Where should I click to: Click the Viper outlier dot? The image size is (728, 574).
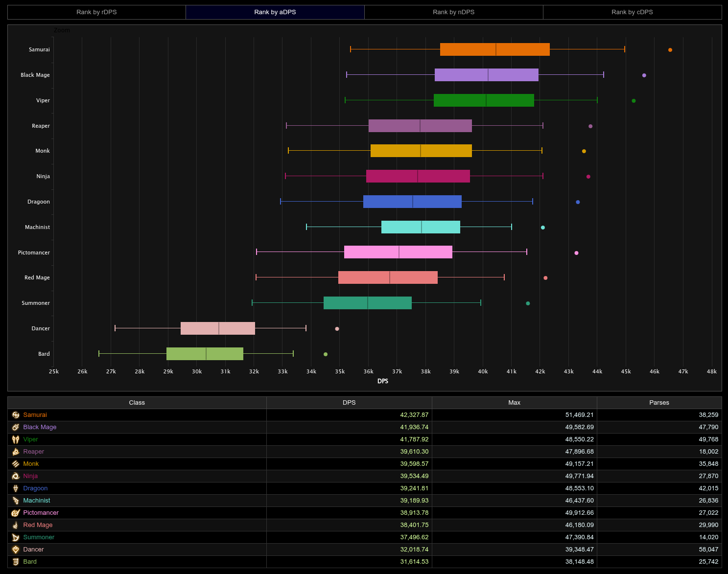(634, 101)
